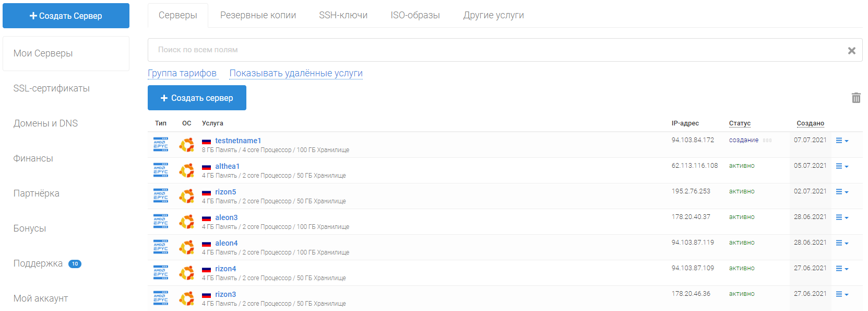Click Ubuntu icon in rizon3 row

[x=186, y=298]
